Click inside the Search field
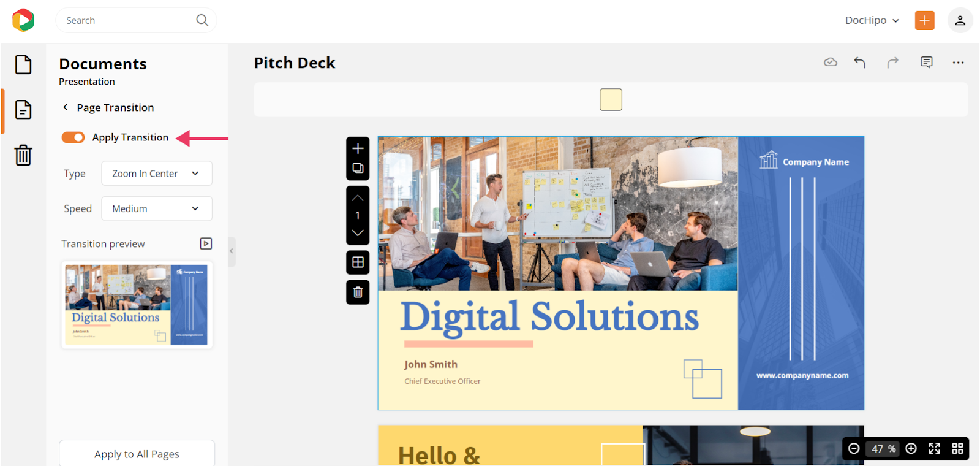Screen dimensions: 980x466 point(136,20)
